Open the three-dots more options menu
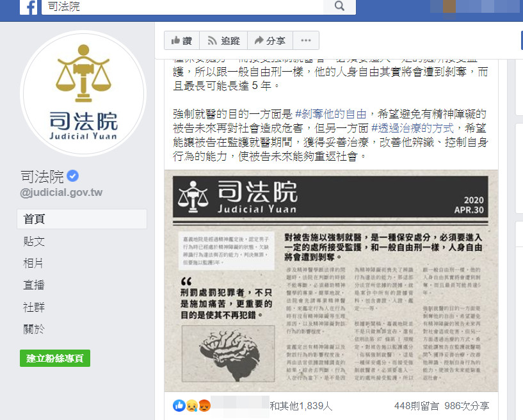The image size is (523, 420). 306,41
